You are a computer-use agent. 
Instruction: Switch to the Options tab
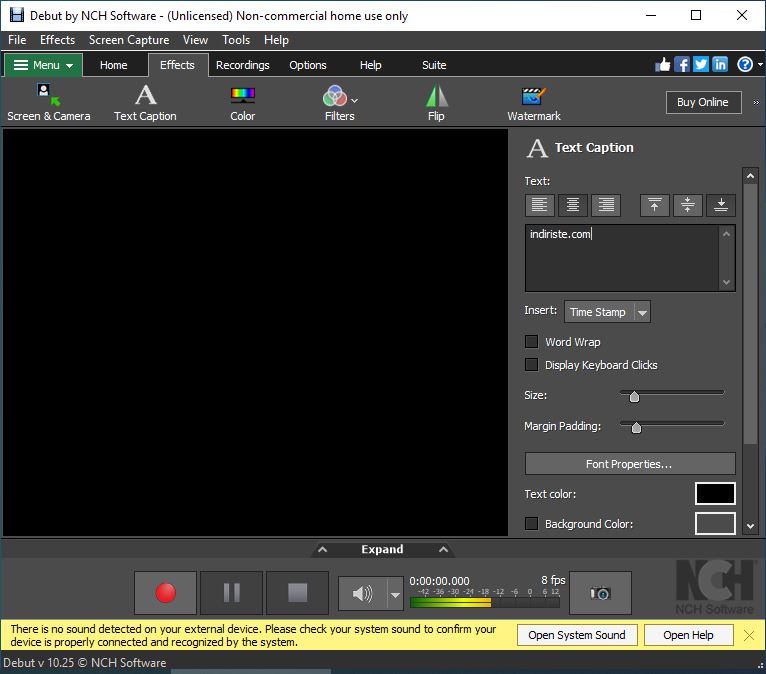pyautogui.click(x=308, y=65)
